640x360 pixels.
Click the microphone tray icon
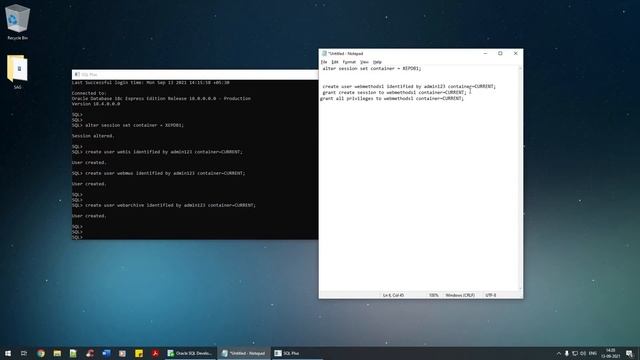(567, 353)
